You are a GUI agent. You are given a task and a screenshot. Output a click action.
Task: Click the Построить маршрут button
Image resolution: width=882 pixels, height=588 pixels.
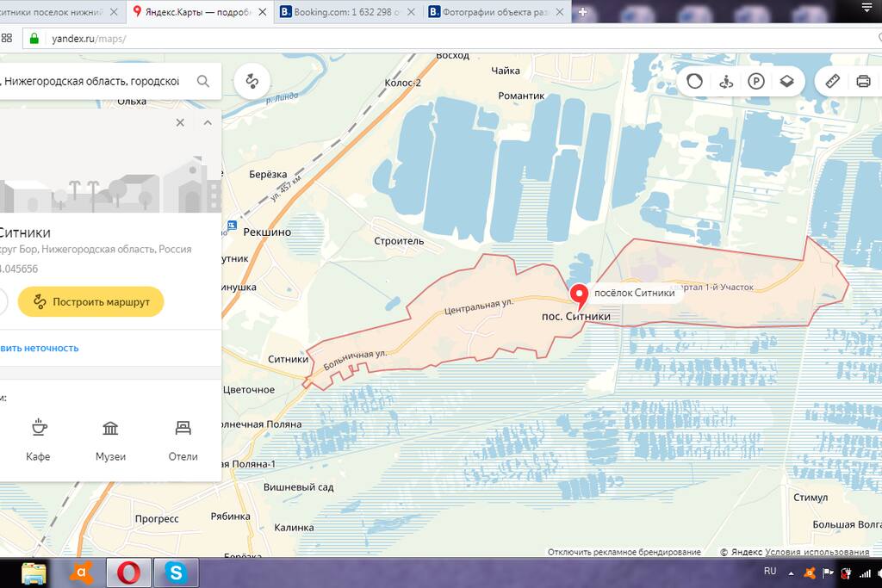[x=90, y=302]
